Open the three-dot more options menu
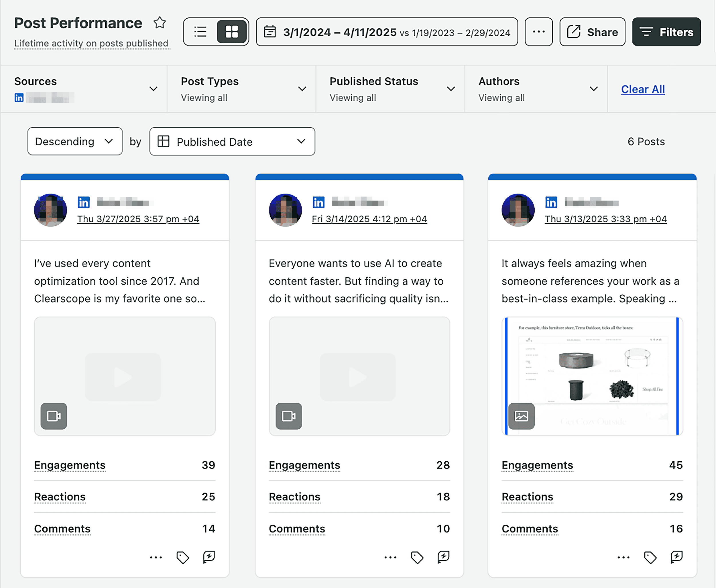The height and width of the screenshot is (588, 716). pos(538,32)
